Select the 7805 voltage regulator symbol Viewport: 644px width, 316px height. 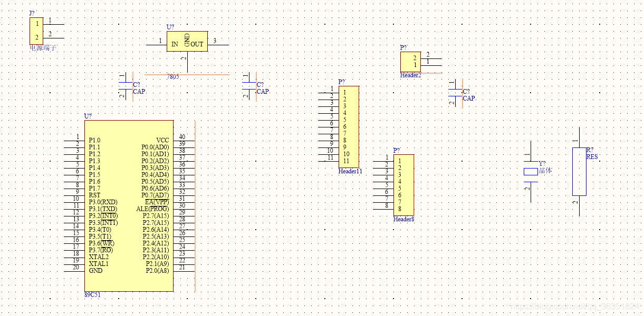point(187,41)
